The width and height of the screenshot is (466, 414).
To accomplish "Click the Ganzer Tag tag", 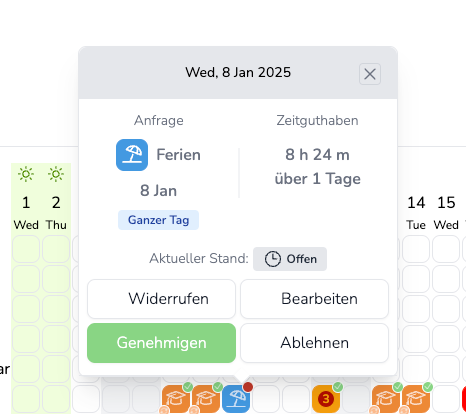I will (158, 220).
